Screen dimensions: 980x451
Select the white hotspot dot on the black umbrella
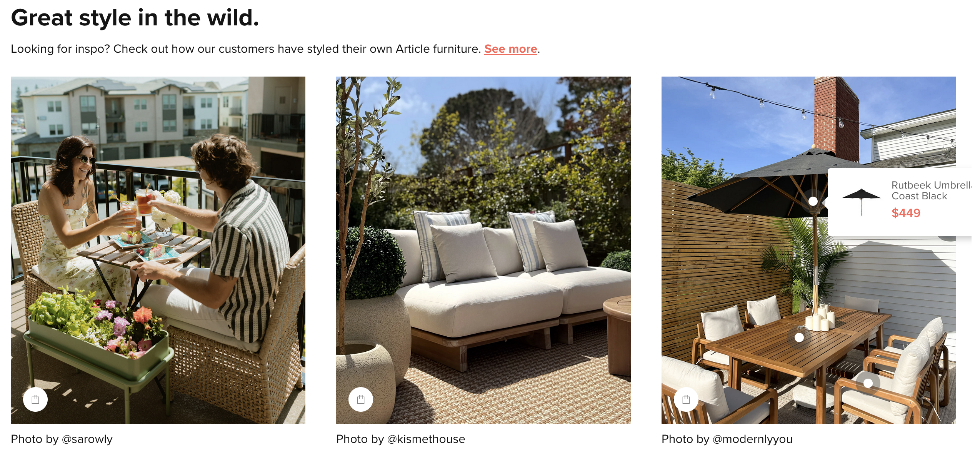tap(813, 201)
